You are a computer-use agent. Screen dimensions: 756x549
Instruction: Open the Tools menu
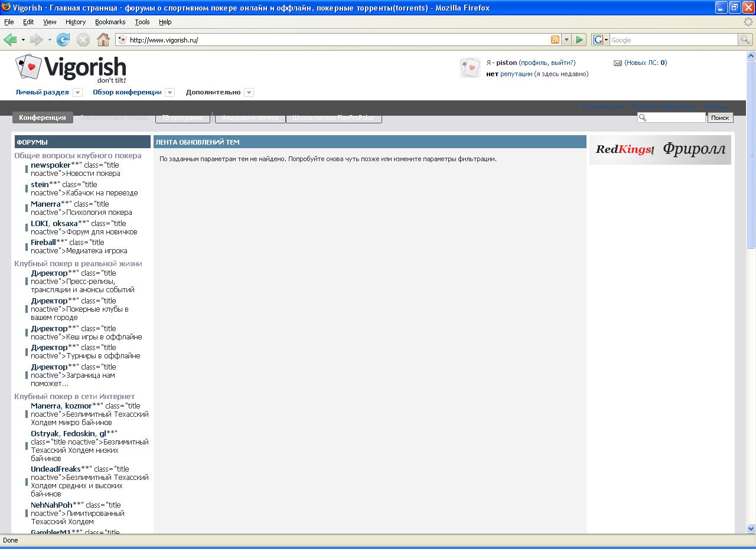click(142, 22)
